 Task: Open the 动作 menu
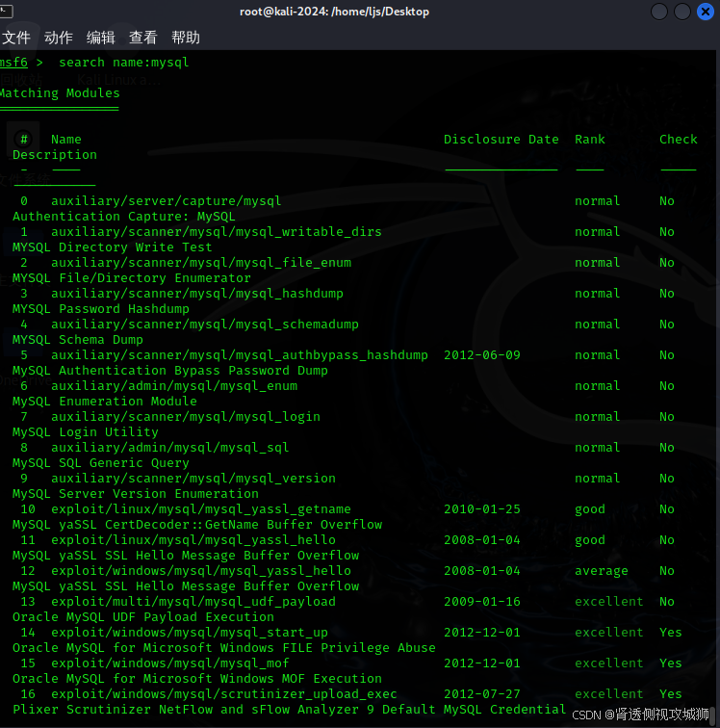point(59,38)
